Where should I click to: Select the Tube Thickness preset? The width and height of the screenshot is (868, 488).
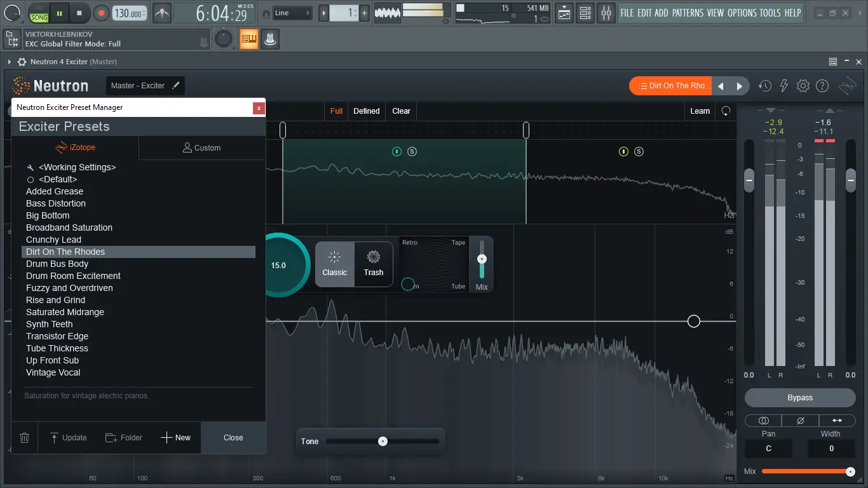(139, 348)
